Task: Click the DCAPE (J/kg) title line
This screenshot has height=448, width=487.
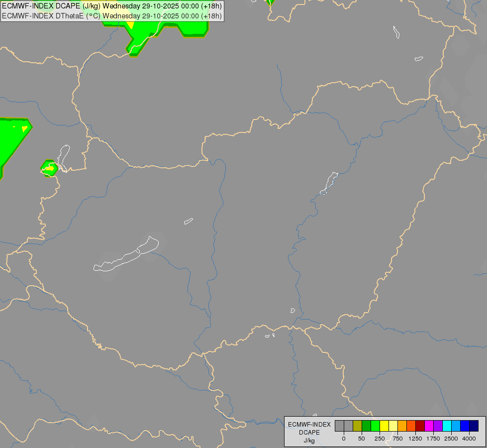Action: click(x=112, y=6)
